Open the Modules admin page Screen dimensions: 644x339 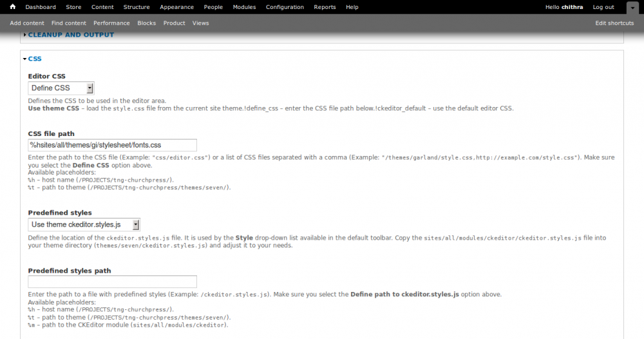click(244, 7)
